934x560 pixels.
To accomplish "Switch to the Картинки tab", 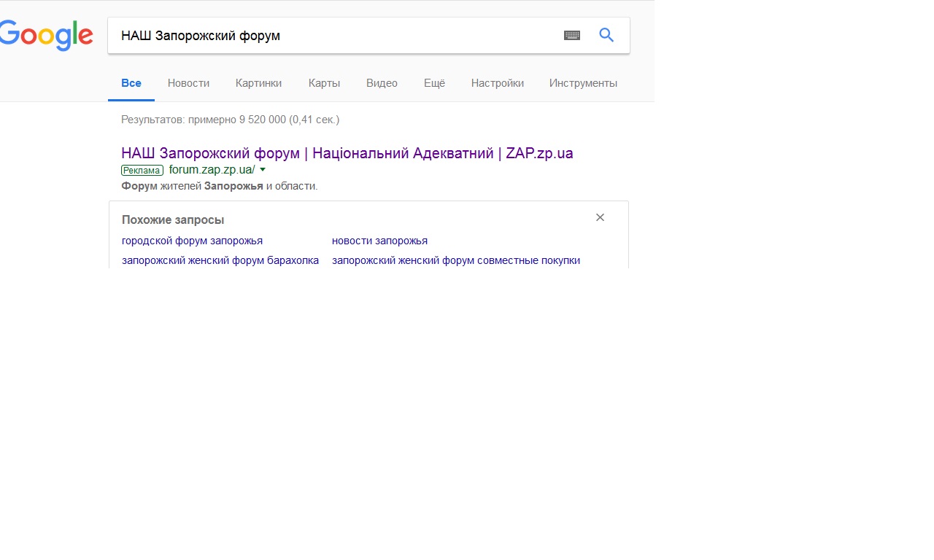I will (x=258, y=83).
